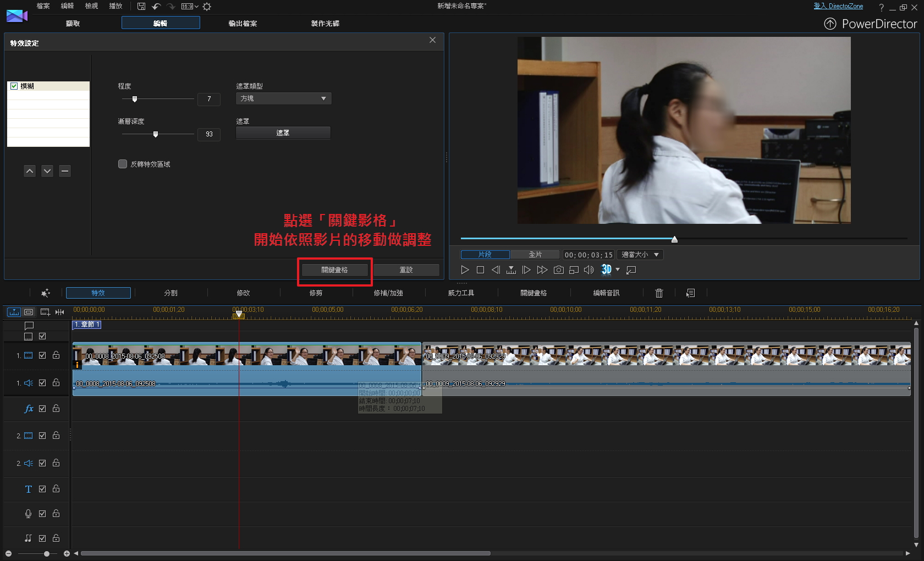The height and width of the screenshot is (561, 924).
Task: Click the save project disk icon
Action: (141, 7)
